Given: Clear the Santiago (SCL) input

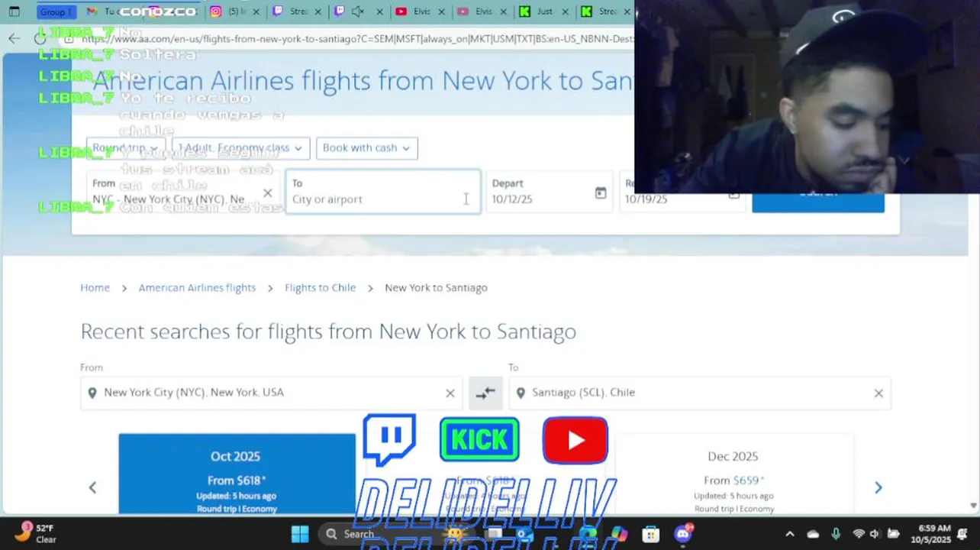Looking at the screenshot, I should click(x=878, y=393).
